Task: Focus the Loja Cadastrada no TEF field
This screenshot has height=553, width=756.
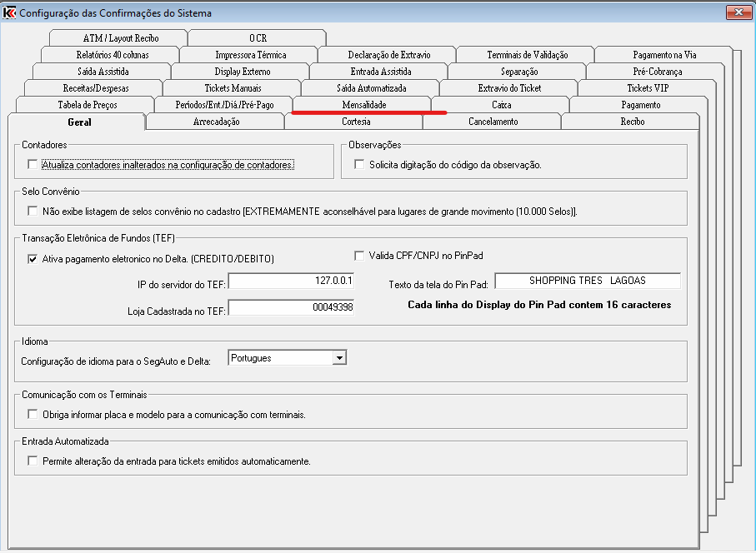Action: tap(292, 307)
